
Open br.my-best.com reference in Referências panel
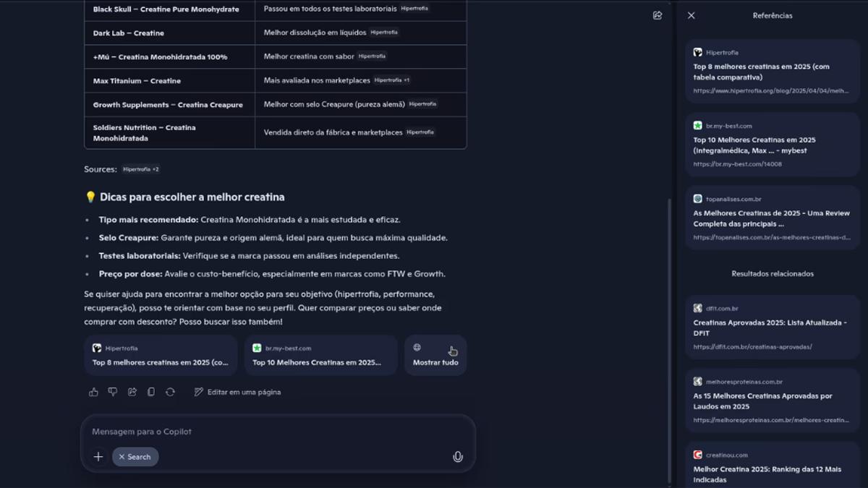click(x=773, y=145)
